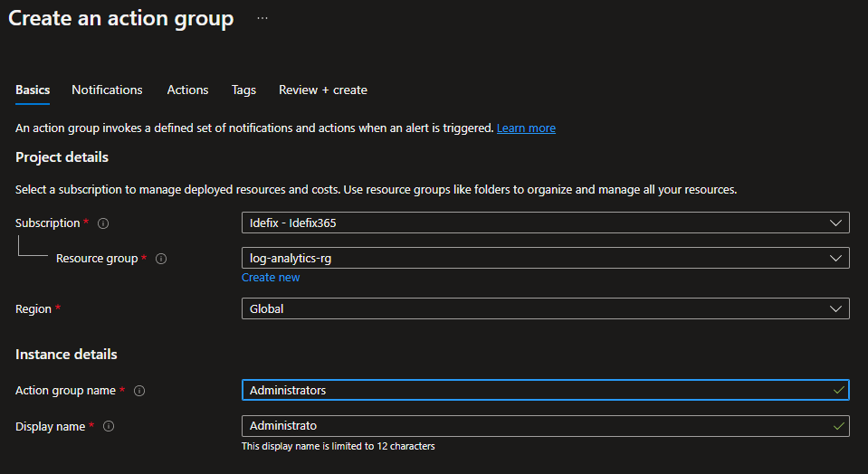Click the Project details heading
The height and width of the screenshot is (474, 868).
pyautogui.click(x=62, y=157)
